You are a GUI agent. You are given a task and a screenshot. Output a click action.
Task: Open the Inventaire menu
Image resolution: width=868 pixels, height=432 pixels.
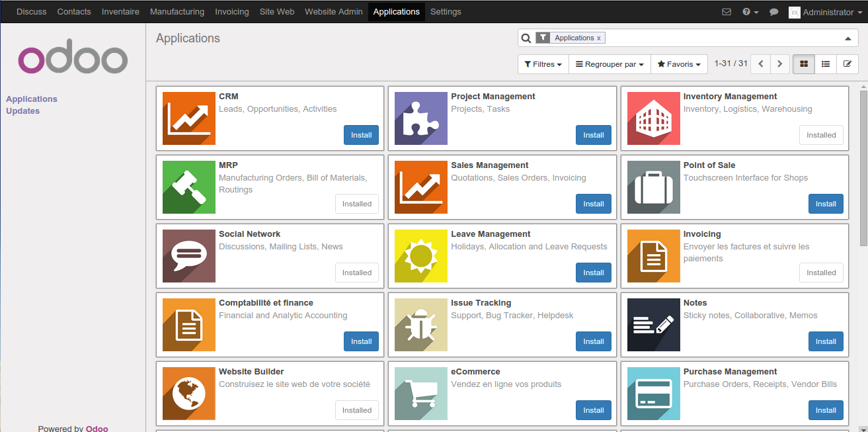(x=120, y=12)
